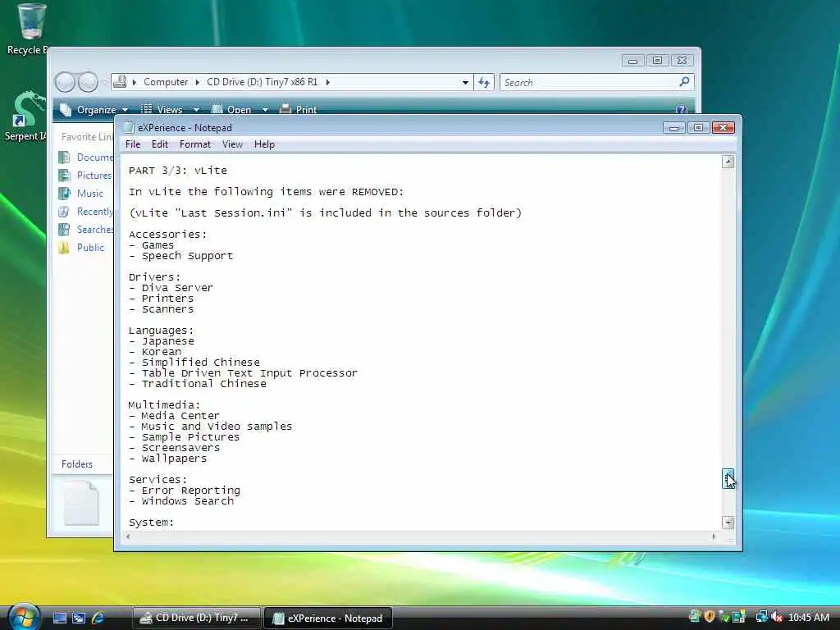The height and width of the screenshot is (630, 840).
Task: Click the Documents folder icon in Favorite Links
Action: pyautogui.click(x=64, y=157)
